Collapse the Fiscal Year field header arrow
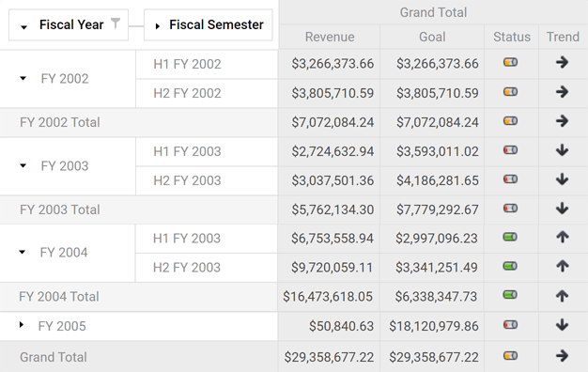 (x=24, y=27)
